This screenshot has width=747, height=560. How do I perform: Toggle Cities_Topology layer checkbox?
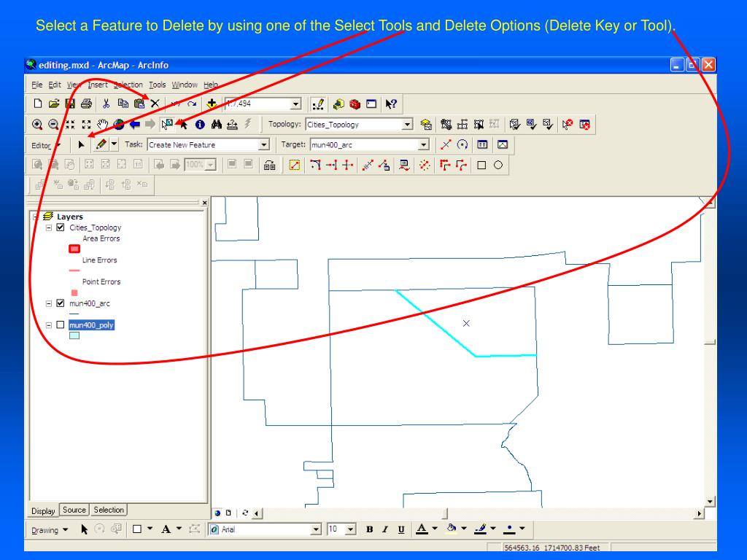61,227
